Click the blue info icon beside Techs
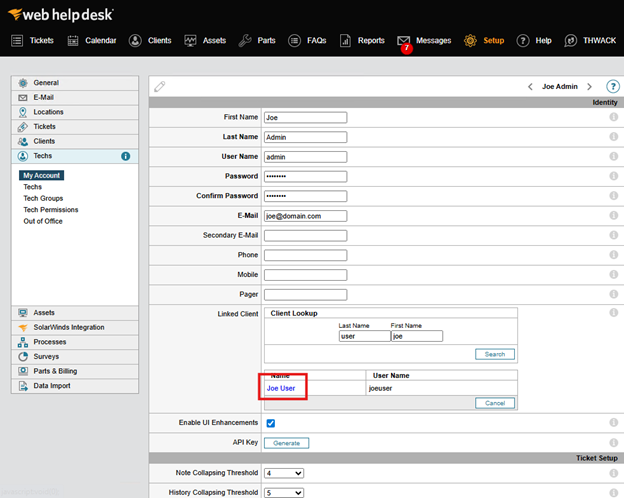This screenshot has height=498, width=624. click(x=126, y=156)
